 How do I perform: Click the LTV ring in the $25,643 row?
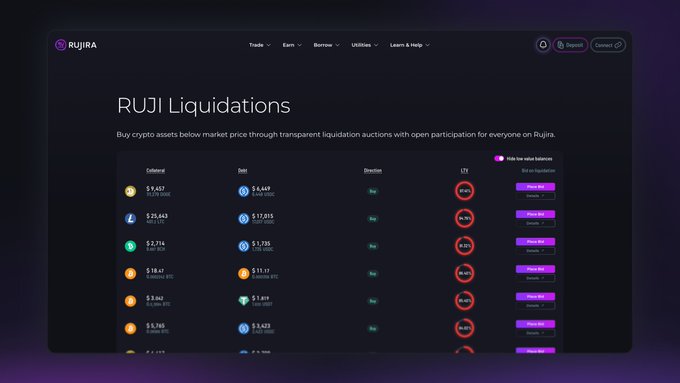tap(464, 218)
